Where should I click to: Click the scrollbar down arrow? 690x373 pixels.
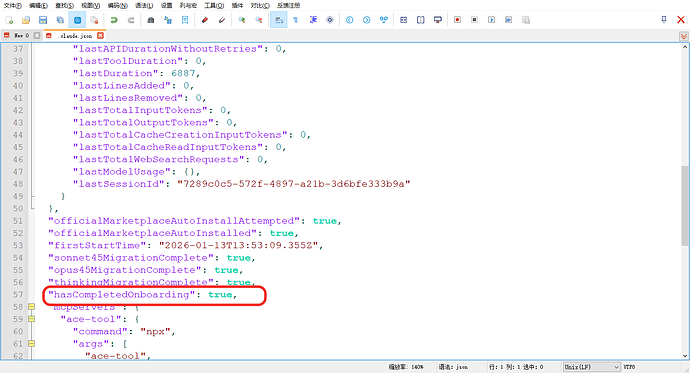(685, 356)
